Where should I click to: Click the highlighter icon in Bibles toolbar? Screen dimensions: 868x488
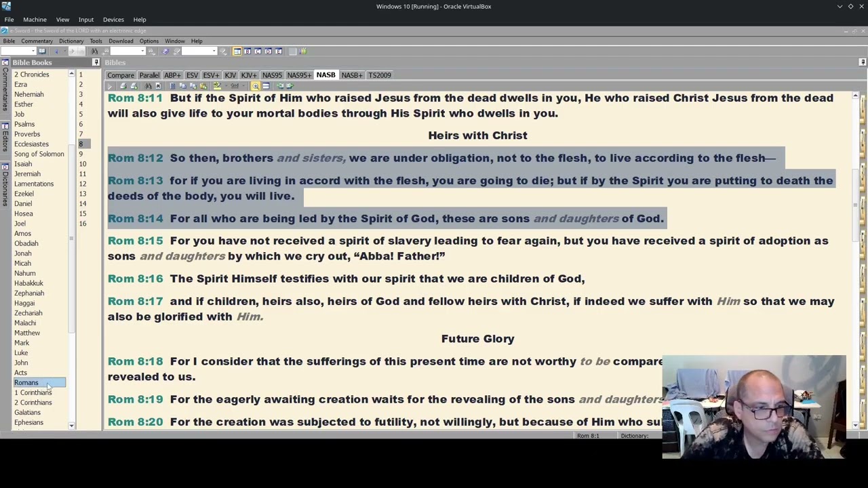[x=217, y=86]
